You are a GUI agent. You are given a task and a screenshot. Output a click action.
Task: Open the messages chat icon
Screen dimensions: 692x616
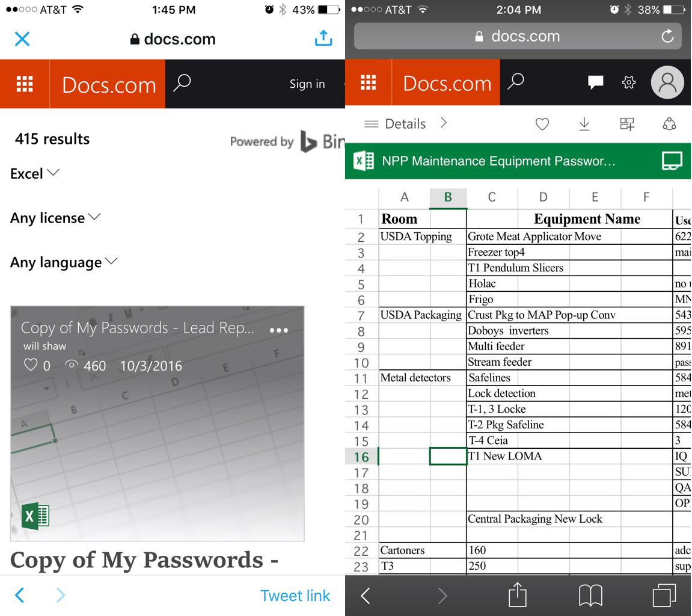point(595,82)
